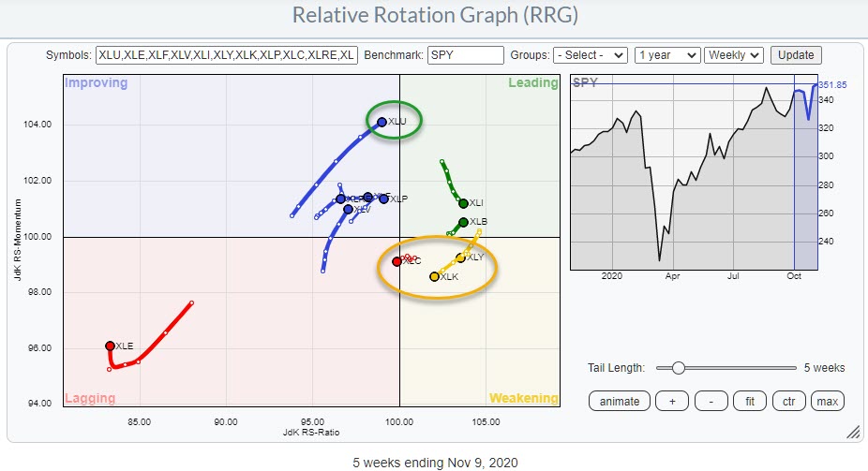Viewport: 868px width, 471px height.
Task: Click the XLP blue data point
Action: (383, 199)
